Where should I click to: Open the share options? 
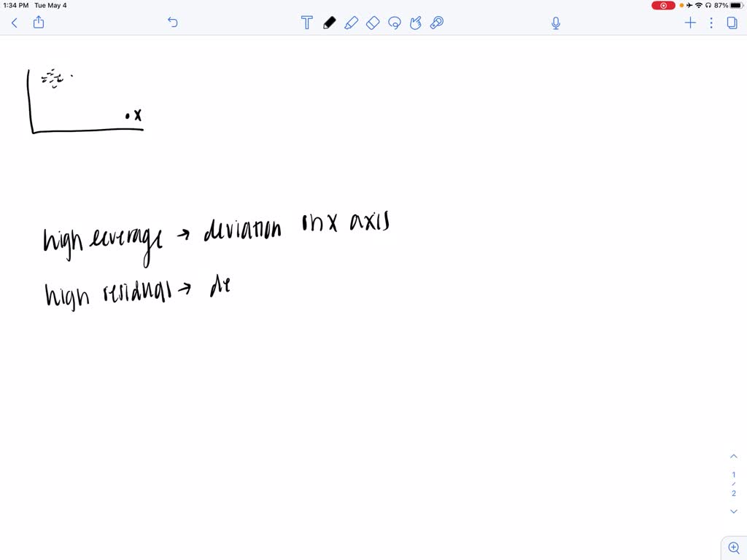pyautogui.click(x=38, y=23)
